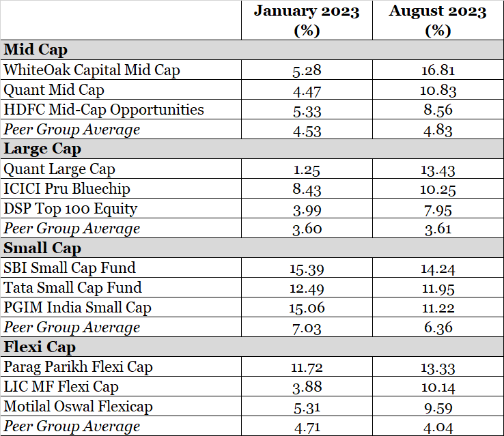Click the Parag Parikh Flexi Cap cell
This screenshot has width=504, height=436.
coord(79,366)
